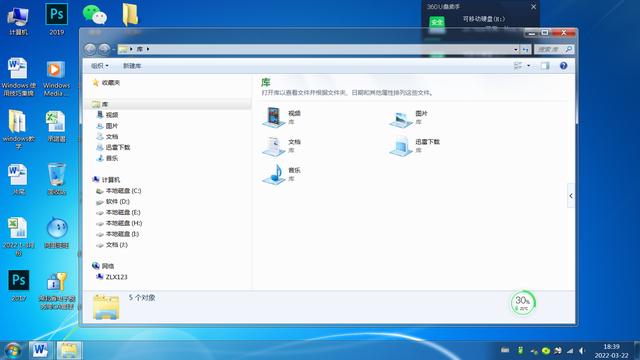Click the 360 yellow-green tray icon
640x360 pixels.
545,350
